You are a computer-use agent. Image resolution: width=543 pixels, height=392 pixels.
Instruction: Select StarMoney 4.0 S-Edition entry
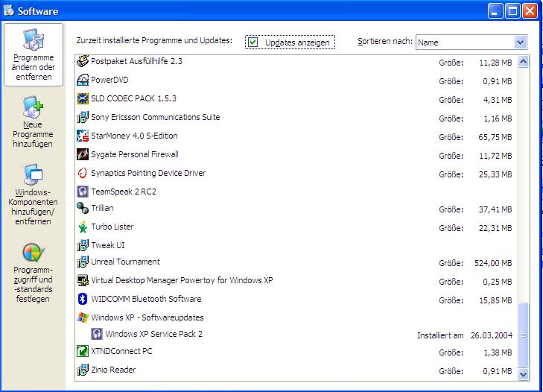coord(134,136)
